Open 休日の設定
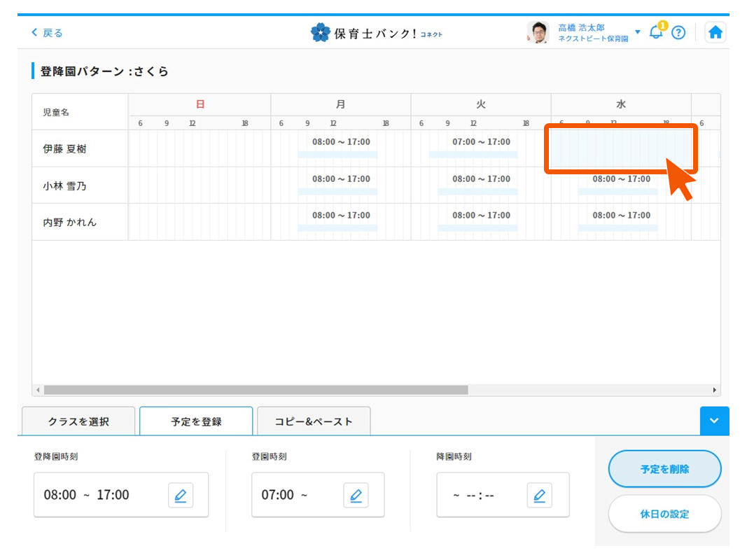 click(x=664, y=513)
